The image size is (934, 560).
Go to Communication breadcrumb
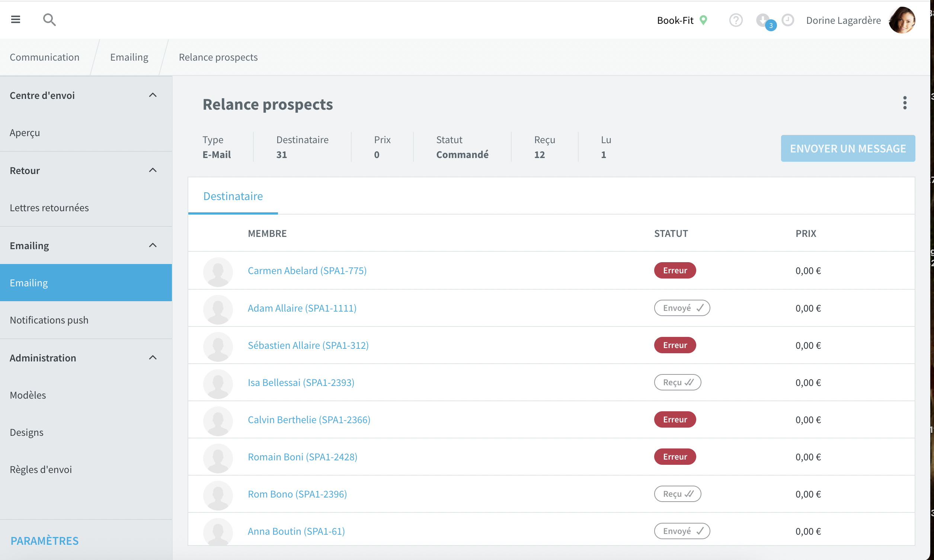(x=45, y=57)
